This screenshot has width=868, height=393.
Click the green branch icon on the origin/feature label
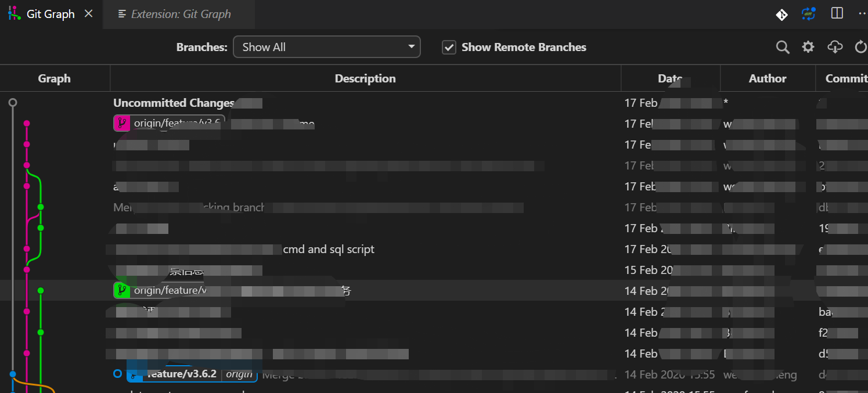[x=121, y=290]
